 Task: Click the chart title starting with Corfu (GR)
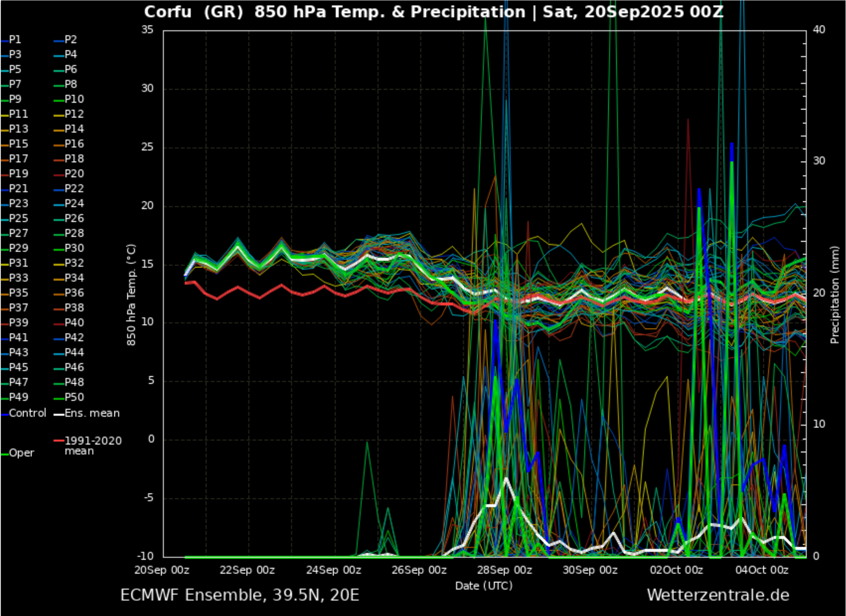[x=433, y=12]
